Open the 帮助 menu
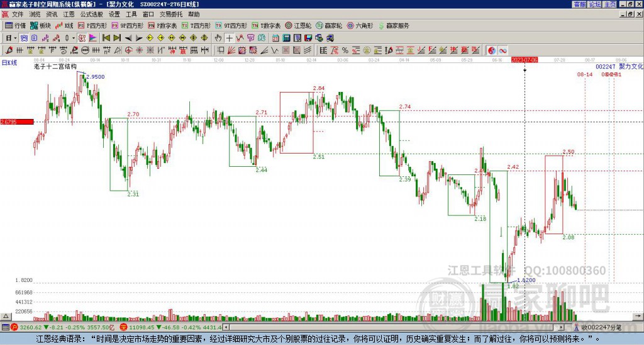 point(194,14)
